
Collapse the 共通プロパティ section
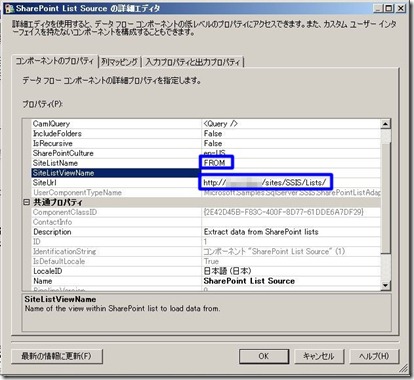click(x=27, y=202)
